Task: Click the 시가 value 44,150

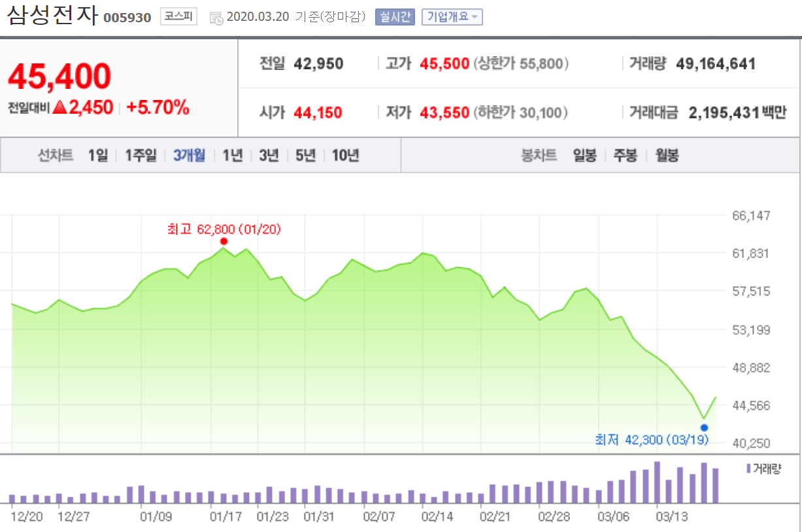Action: click(318, 112)
